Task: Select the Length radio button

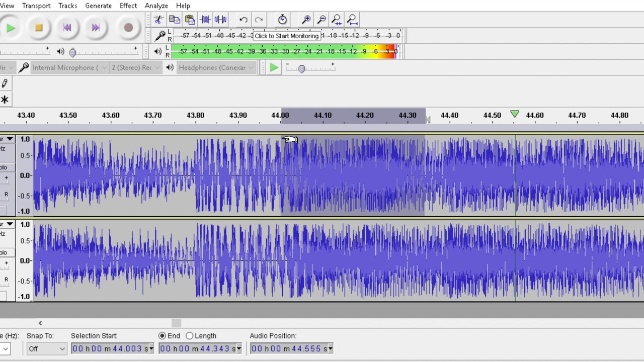Action: click(x=189, y=336)
